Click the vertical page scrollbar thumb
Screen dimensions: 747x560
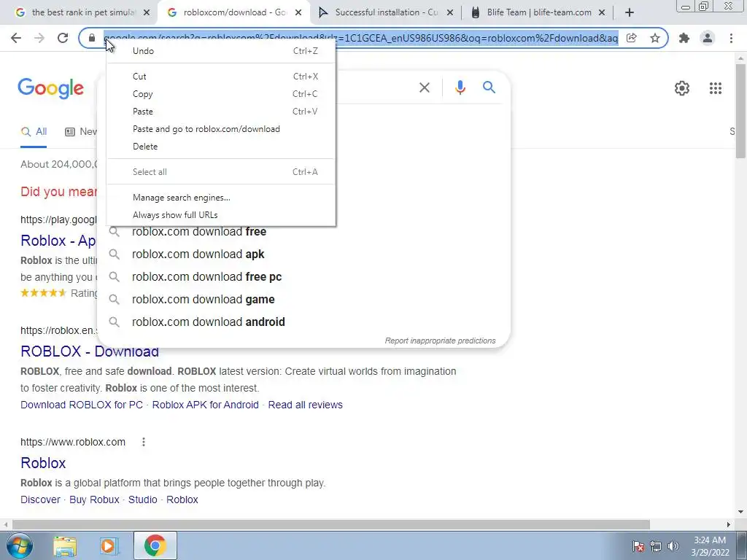click(x=740, y=111)
